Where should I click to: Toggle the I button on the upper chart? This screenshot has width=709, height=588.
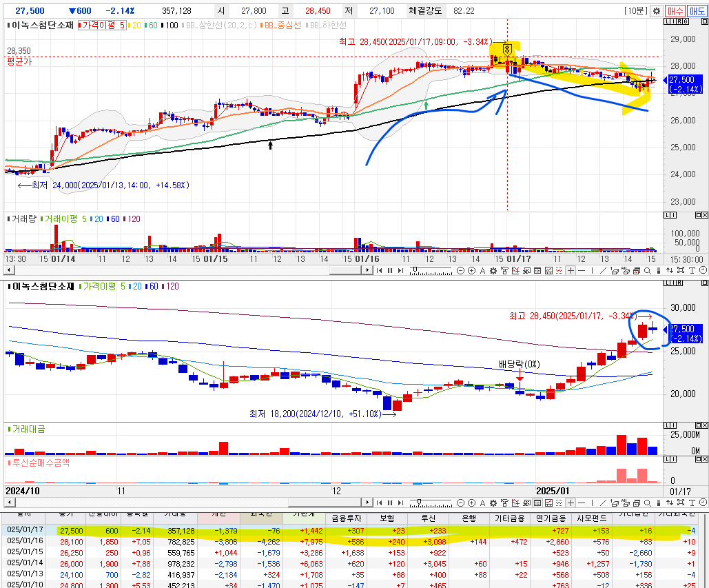(x=672, y=21)
